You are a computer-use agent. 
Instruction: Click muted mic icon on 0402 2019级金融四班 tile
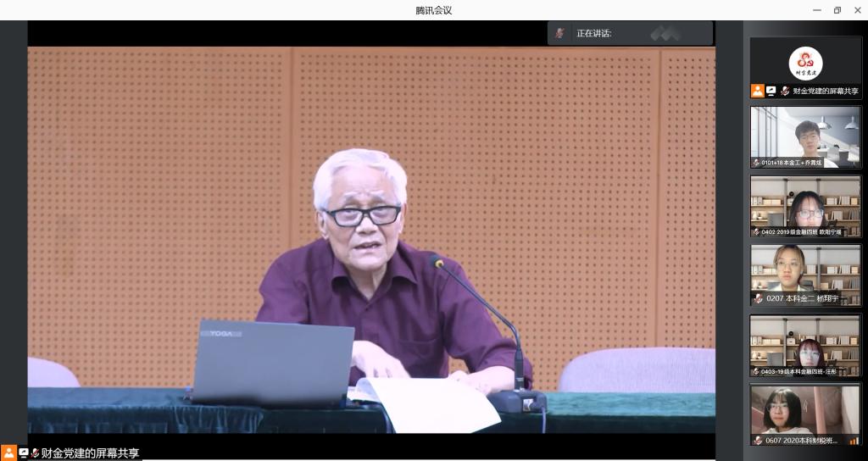pos(756,231)
